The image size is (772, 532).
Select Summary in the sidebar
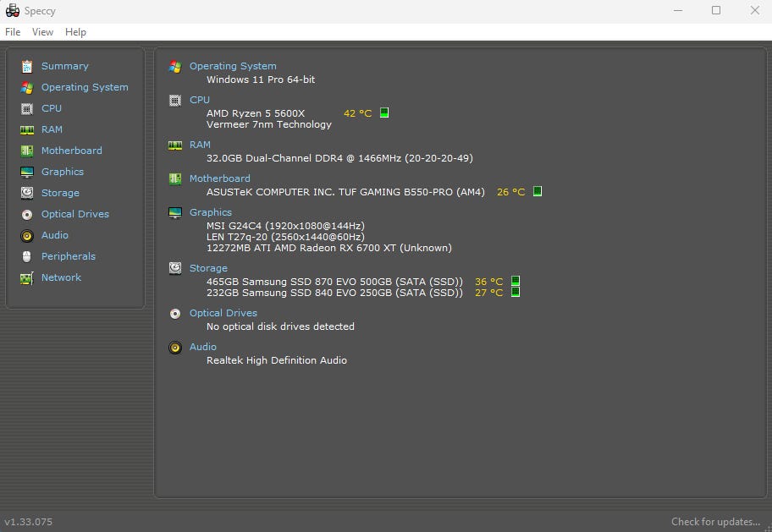click(65, 66)
